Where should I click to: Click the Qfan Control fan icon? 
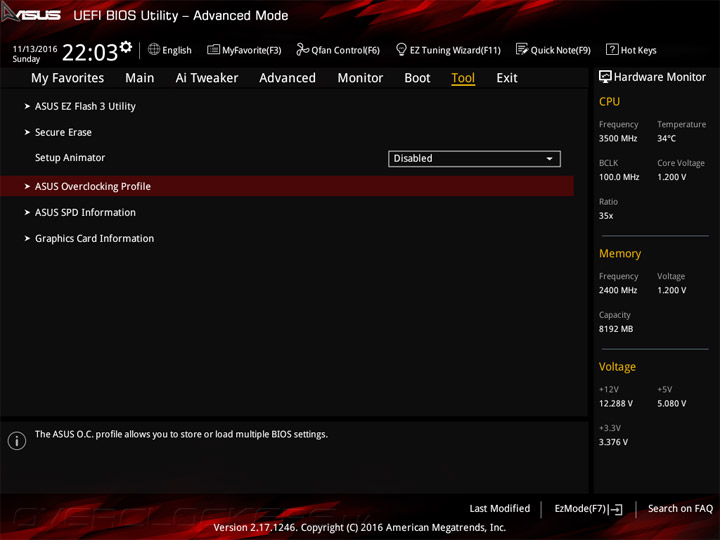pyautogui.click(x=302, y=49)
